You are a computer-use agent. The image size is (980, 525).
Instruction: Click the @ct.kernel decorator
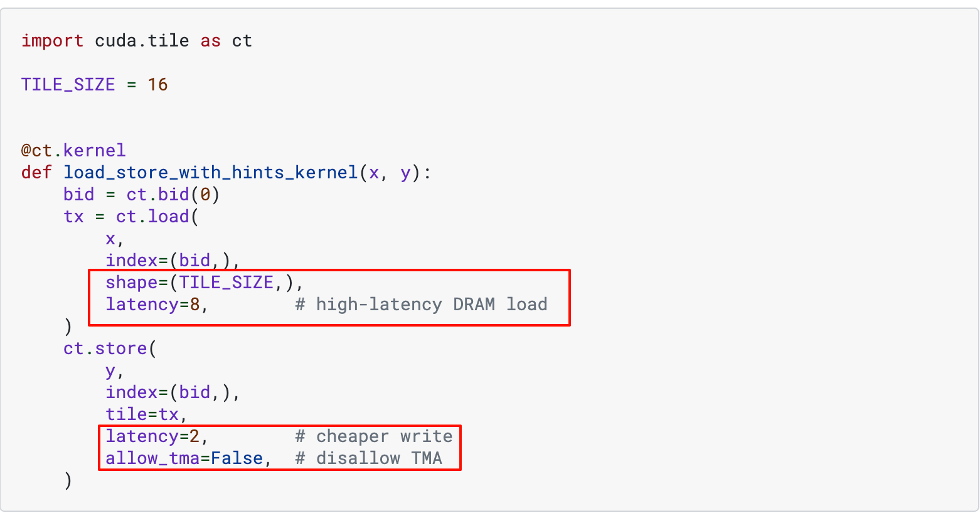[73, 151]
